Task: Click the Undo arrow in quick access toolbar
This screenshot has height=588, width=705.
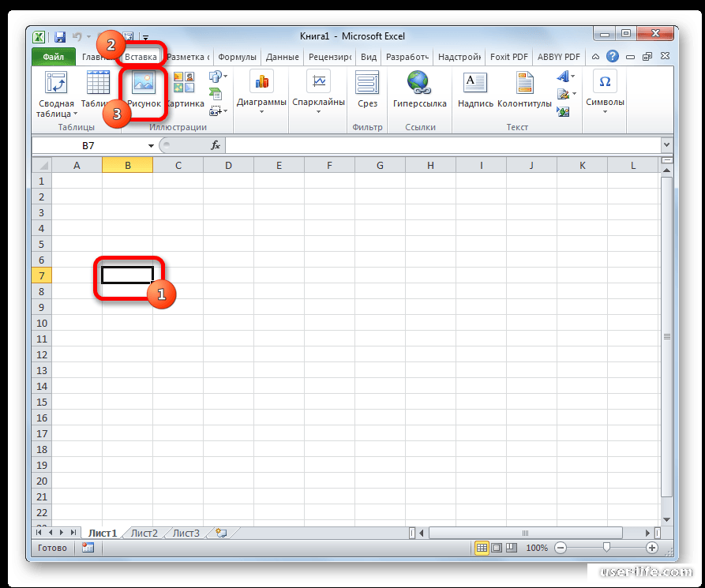Action: pos(77,36)
